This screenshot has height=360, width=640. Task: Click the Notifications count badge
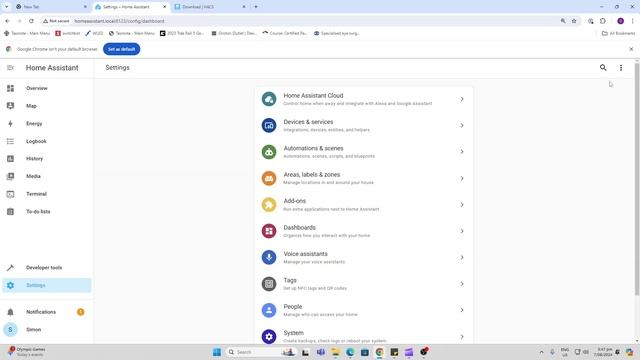[x=81, y=312]
